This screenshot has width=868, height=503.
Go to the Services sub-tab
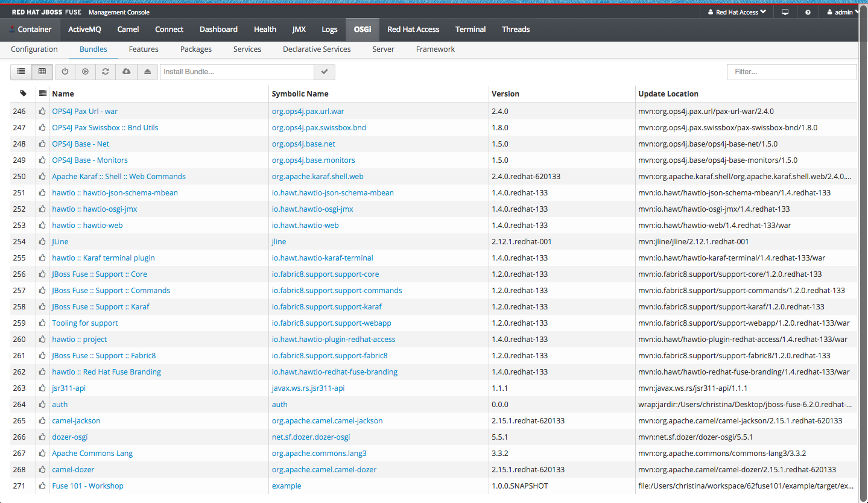(247, 49)
